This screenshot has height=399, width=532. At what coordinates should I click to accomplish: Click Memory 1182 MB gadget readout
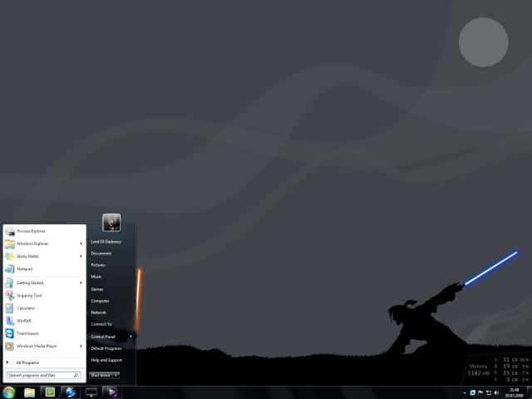(x=479, y=370)
